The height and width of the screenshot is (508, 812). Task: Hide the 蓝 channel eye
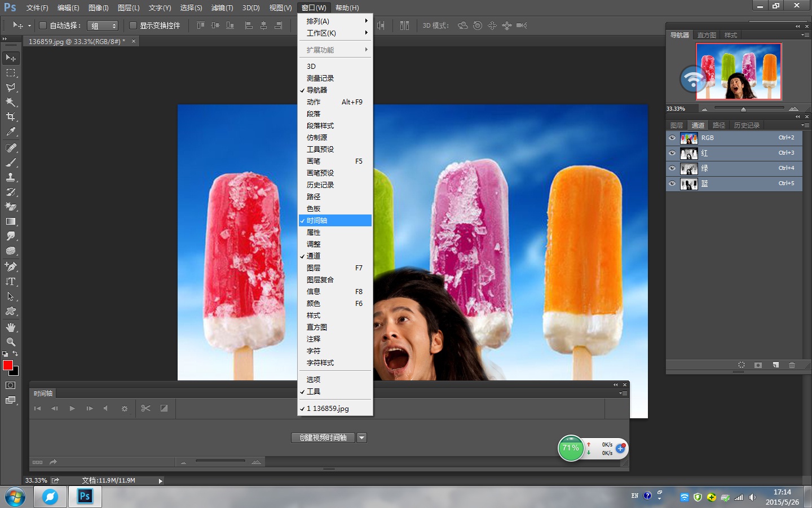click(x=672, y=183)
